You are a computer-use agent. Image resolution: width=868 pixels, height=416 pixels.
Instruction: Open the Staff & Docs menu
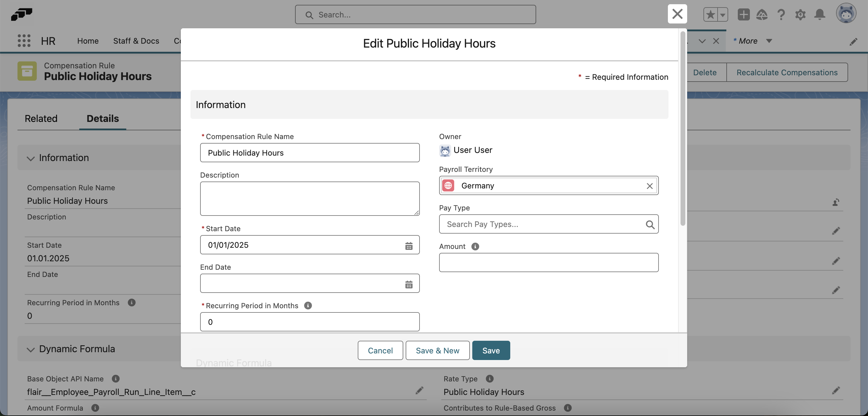pos(136,41)
